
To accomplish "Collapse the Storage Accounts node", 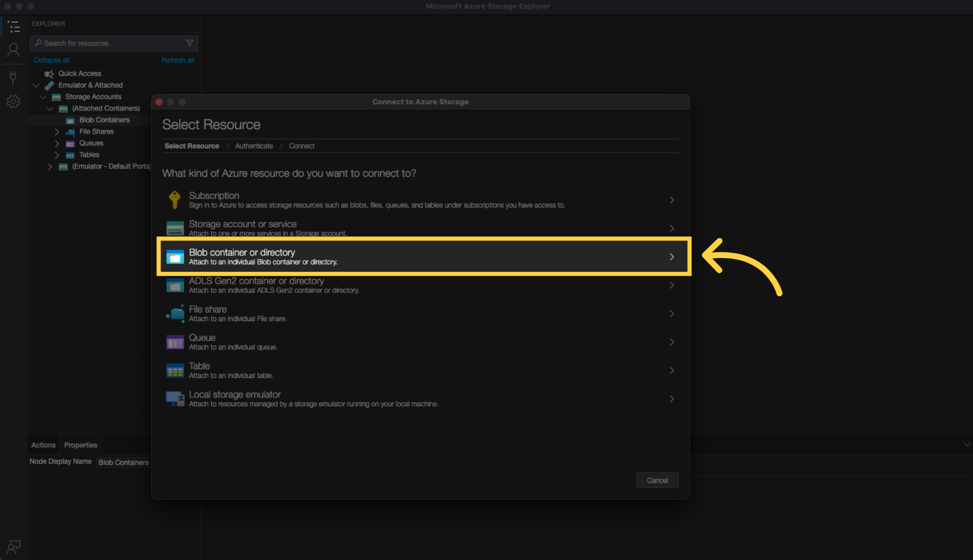I will click(x=43, y=97).
